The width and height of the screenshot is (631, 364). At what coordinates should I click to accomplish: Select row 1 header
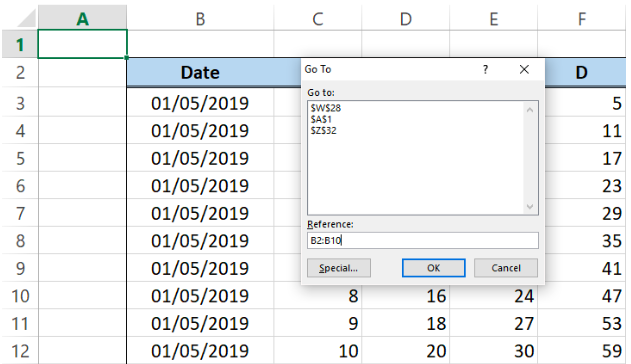20,44
